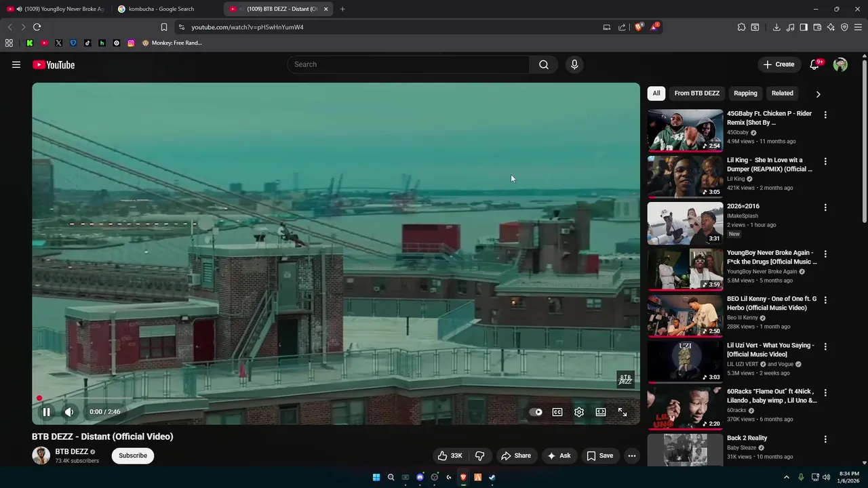Share the video
The height and width of the screenshot is (488, 868).
coord(516,455)
